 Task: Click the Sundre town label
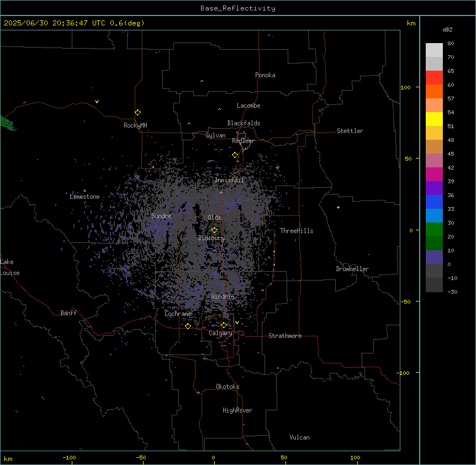click(161, 216)
